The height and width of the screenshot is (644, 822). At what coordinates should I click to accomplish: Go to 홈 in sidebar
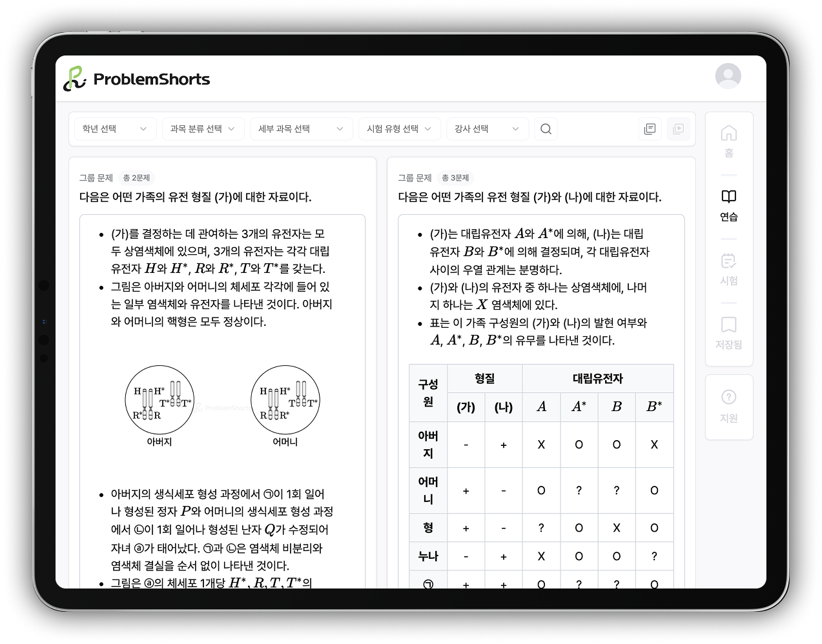pos(728,141)
